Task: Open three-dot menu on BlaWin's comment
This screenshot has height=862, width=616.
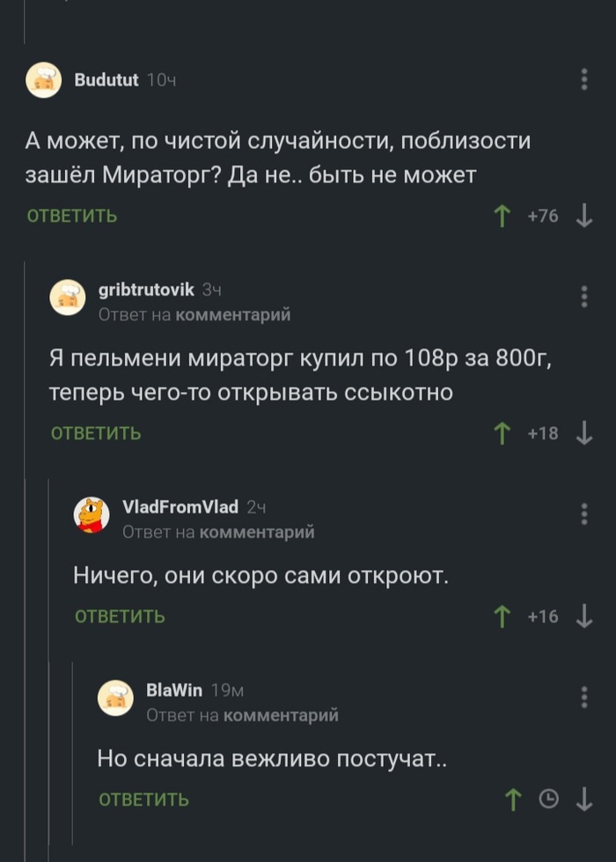Action: [584, 697]
